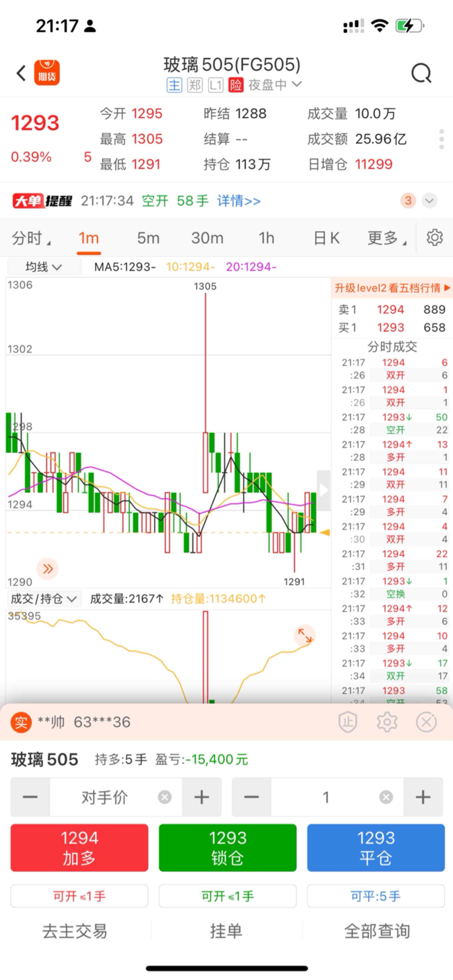Expand the big-order alert chevron
The height and width of the screenshot is (980, 453).
point(429,200)
